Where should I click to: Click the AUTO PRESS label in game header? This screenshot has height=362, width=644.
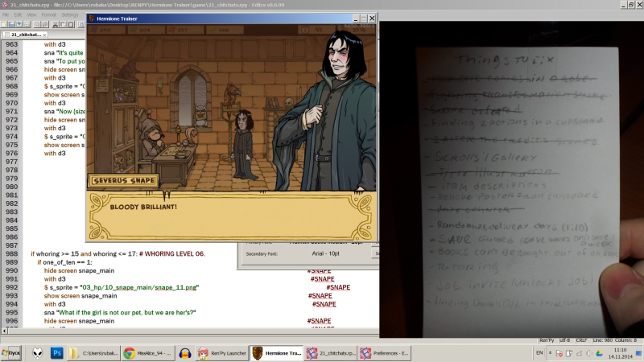(x=358, y=26)
